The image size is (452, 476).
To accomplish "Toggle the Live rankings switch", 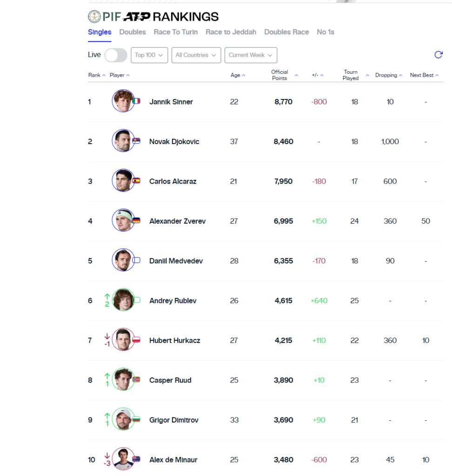I will [x=116, y=55].
